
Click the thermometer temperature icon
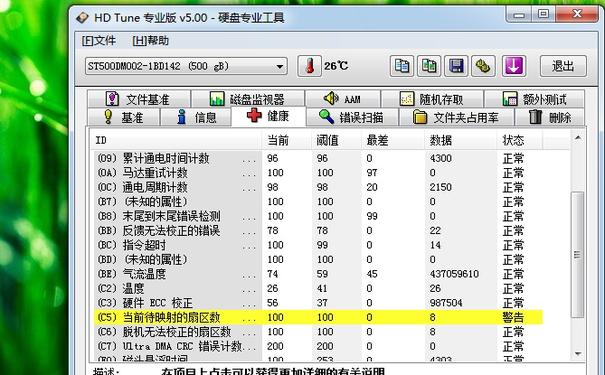click(309, 66)
